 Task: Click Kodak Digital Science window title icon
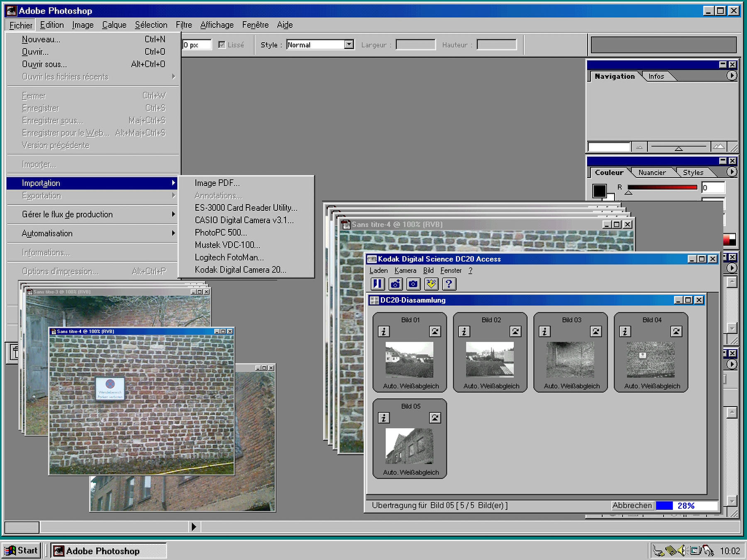coord(372,259)
